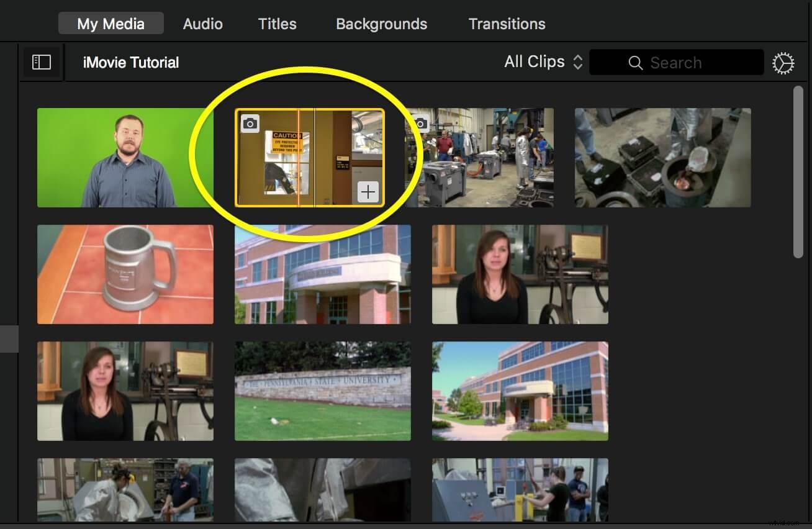The height and width of the screenshot is (529, 812).
Task: Open the Transitions tab
Action: (507, 24)
